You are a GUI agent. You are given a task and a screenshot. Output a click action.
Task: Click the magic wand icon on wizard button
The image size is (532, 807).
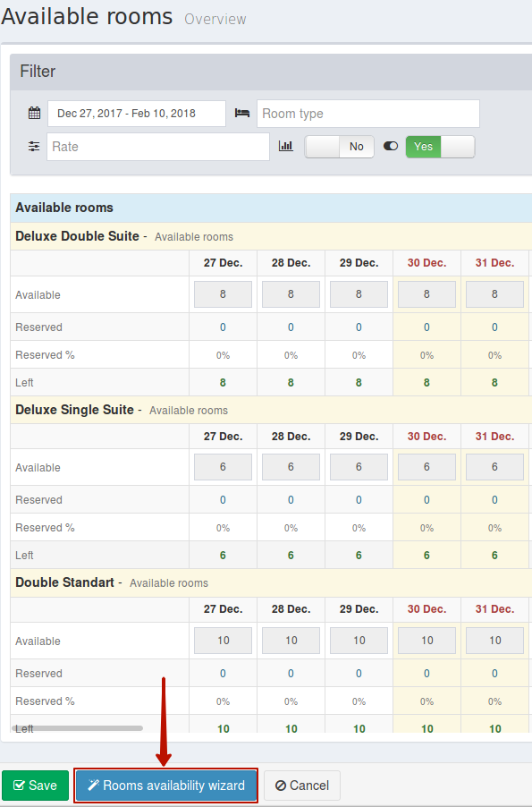click(93, 786)
